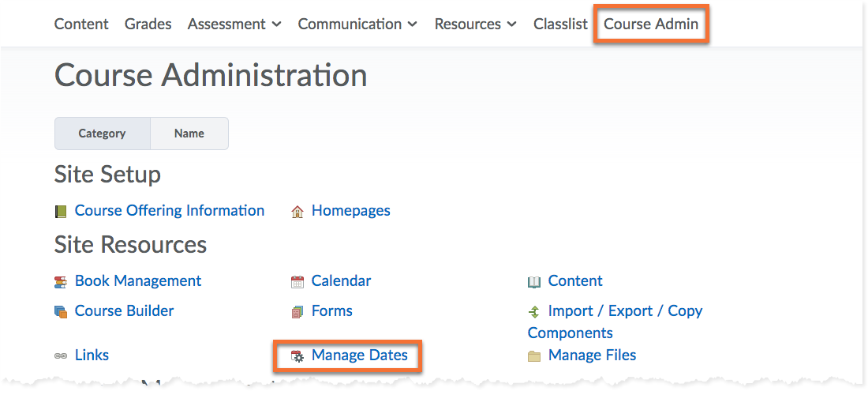Viewport: 868px width, 410px height.
Task: Click the Manage Files folder icon
Action: pyautogui.click(x=534, y=356)
